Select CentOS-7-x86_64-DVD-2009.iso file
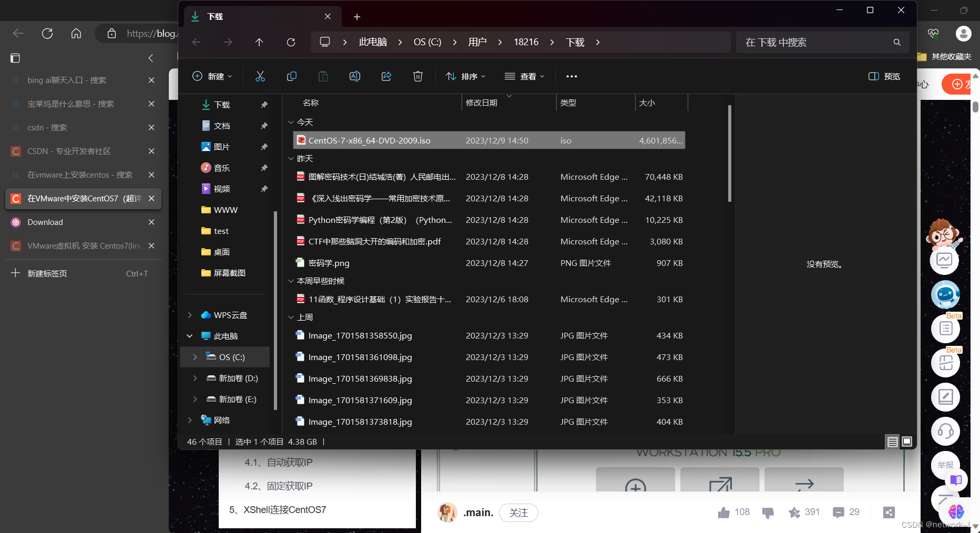This screenshot has width=980, height=533. [489, 140]
